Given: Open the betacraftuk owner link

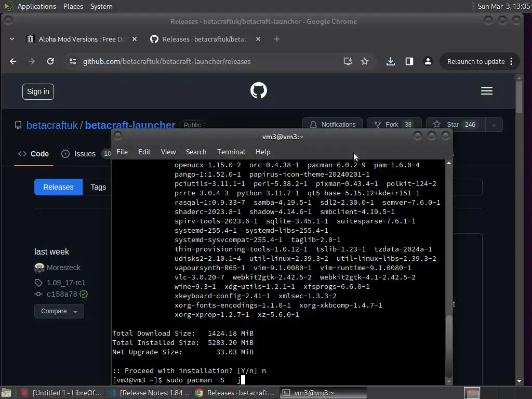Looking at the screenshot, I should [x=52, y=125].
